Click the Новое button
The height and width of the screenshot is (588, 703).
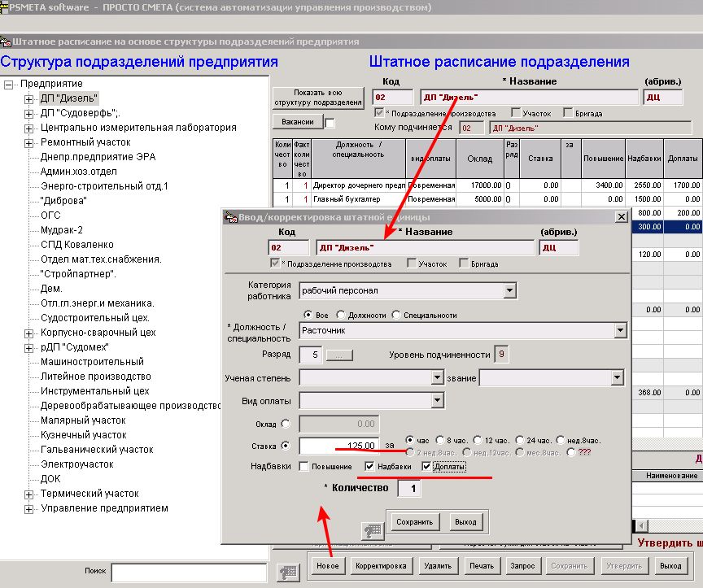pos(328,565)
